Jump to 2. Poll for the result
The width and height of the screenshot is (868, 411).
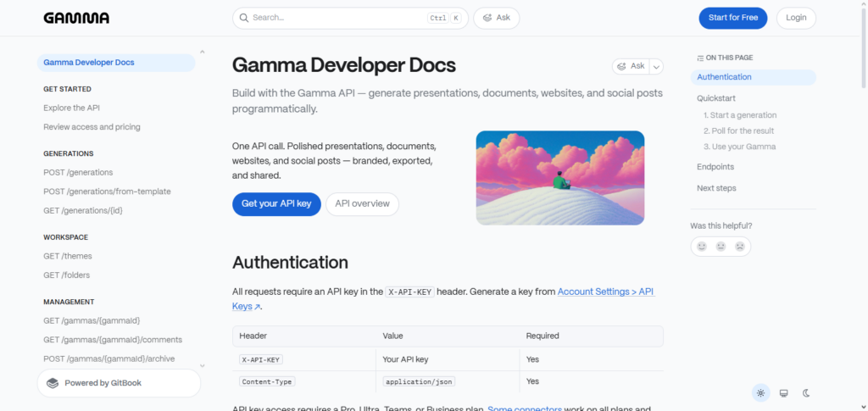click(738, 131)
